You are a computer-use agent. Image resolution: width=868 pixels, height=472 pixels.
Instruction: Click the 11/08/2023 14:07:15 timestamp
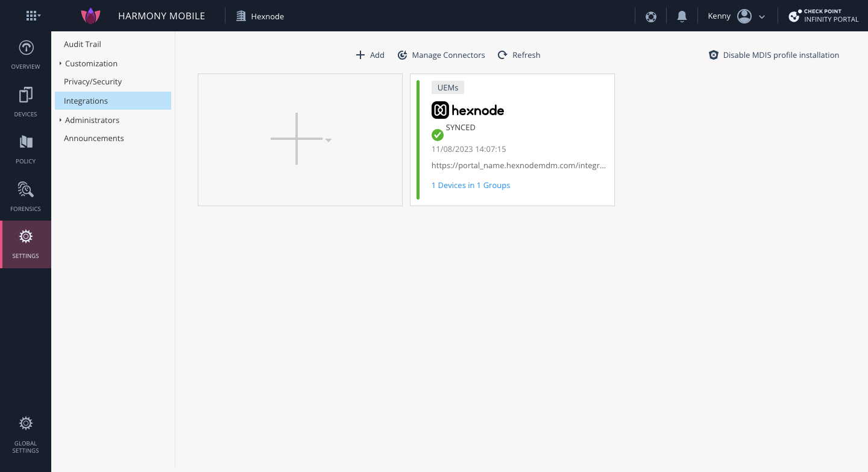(x=468, y=149)
